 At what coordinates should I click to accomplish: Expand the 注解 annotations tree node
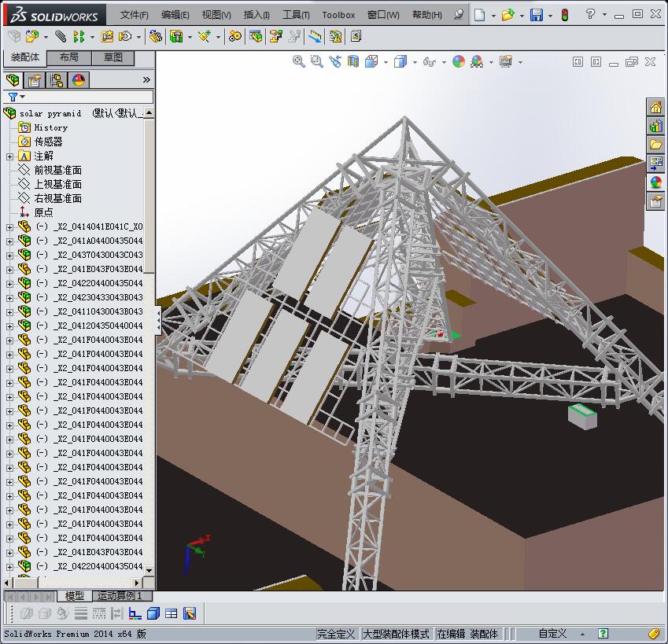click(x=9, y=156)
